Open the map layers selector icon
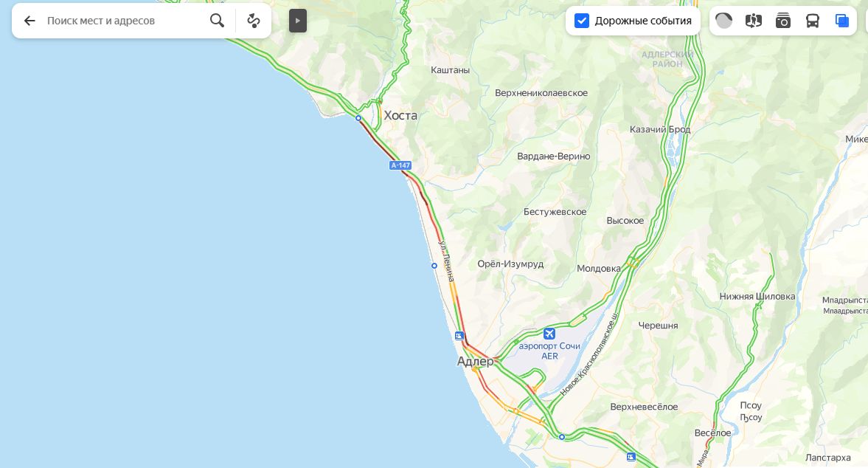This screenshot has width=868, height=468. point(842,21)
